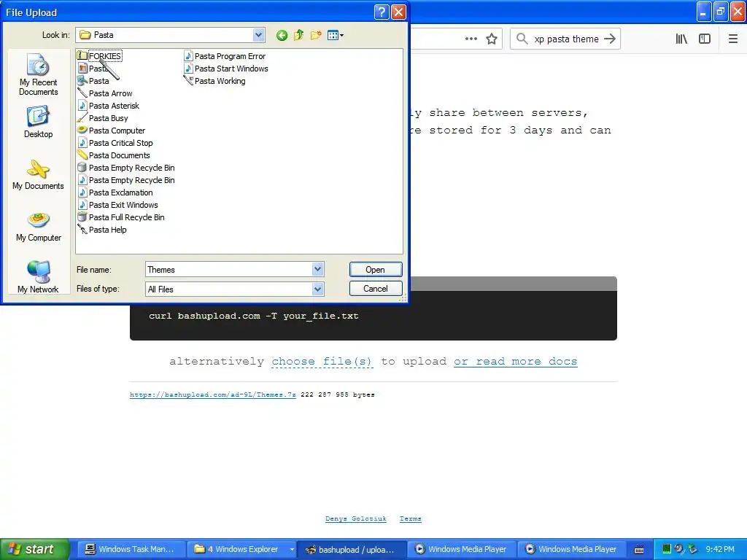This screenshot has height=560, width=747.
Task: Click the search box with xp pasta theme
Action: [x=566, y=39]
